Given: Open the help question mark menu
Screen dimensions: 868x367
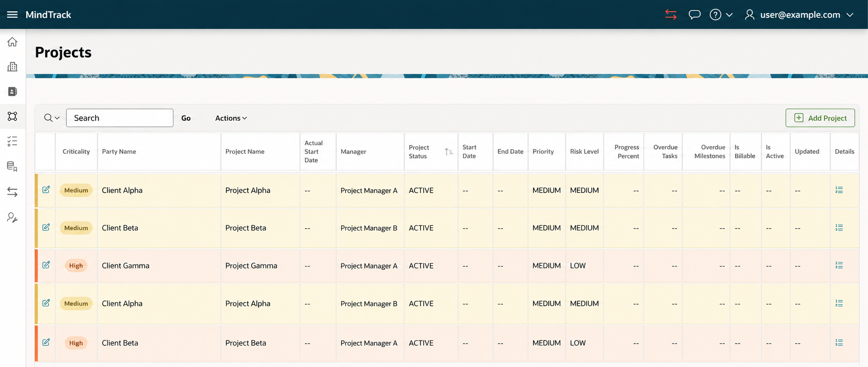Looking at the screenshot, I should 721,14.
